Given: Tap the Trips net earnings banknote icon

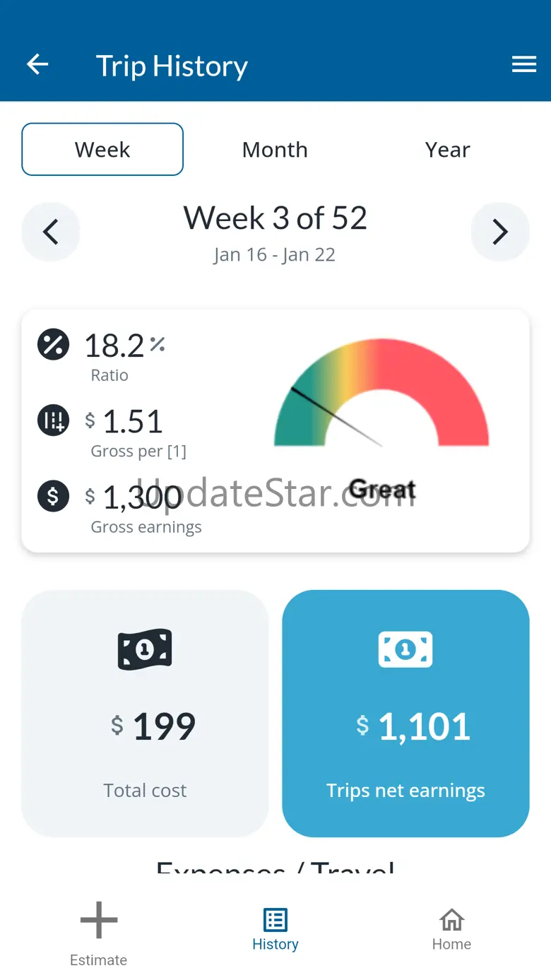Looking at the screenshot, I should [x=405, y=649].
